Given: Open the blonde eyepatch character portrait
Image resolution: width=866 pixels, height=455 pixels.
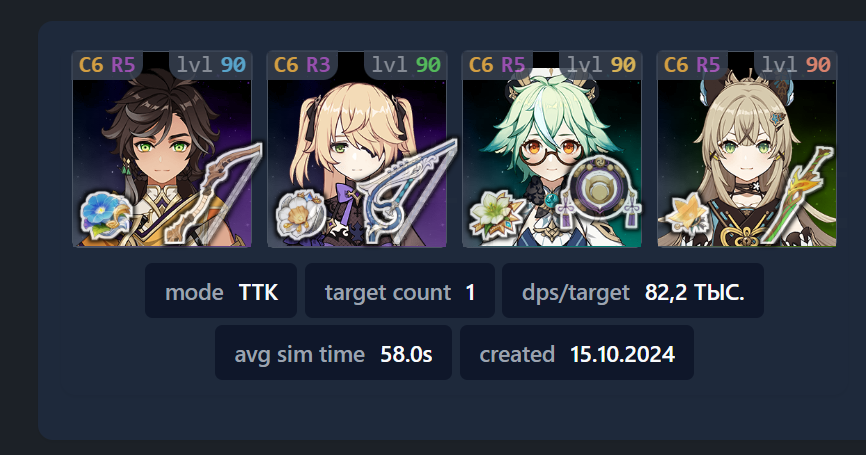Looking at the screenshot, I should click(x=357, y=149).
